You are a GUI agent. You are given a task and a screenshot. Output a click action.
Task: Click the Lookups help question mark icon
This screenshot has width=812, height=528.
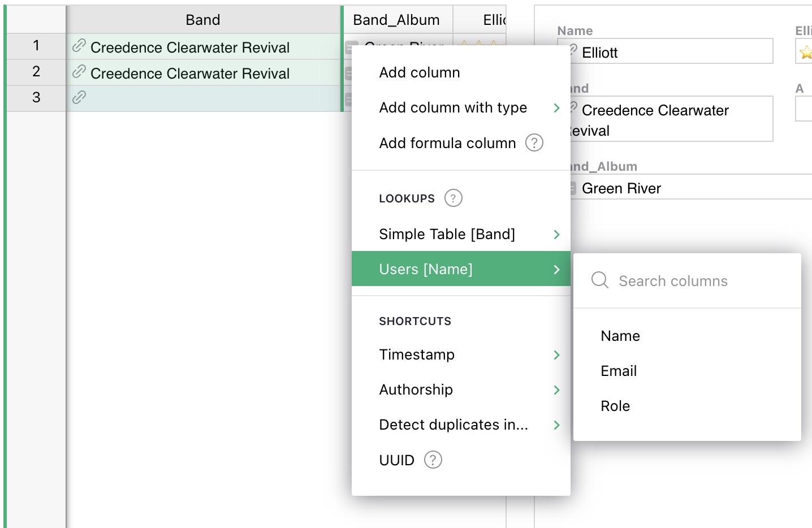453,198
